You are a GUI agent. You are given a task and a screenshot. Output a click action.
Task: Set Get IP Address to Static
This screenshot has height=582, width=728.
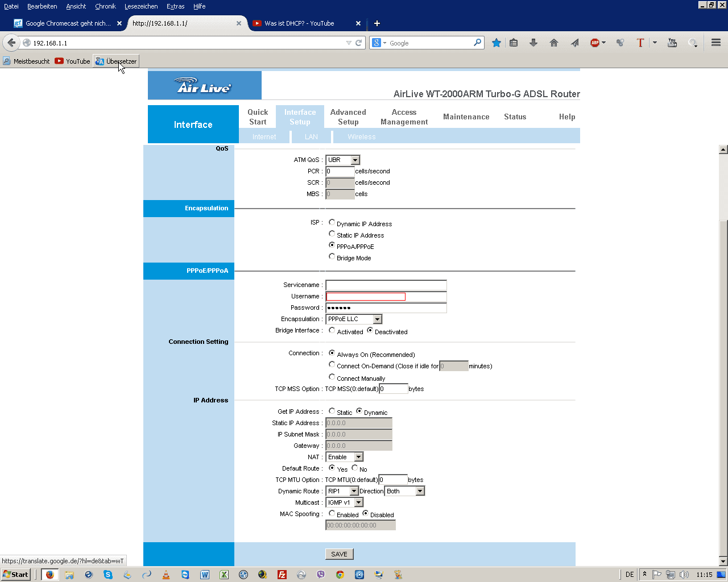332,411
